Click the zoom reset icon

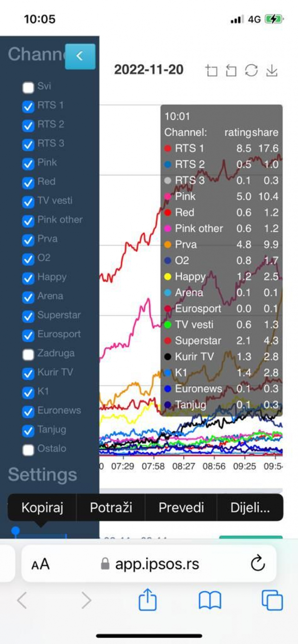pyautogui.click(x=231, y=70)
